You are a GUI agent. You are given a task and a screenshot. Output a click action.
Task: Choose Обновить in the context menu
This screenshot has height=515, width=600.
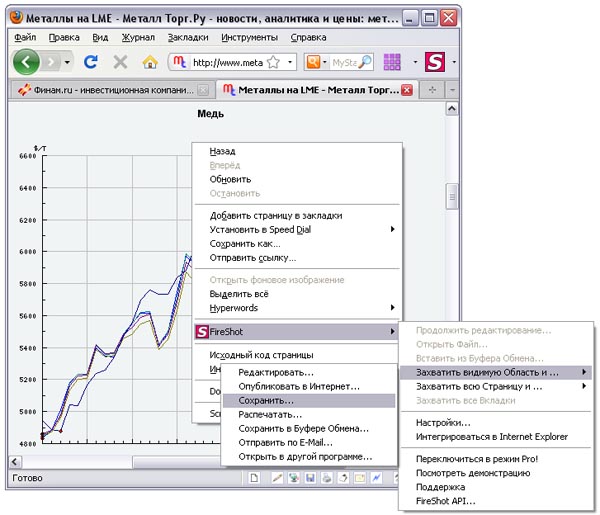click(297, 179)
